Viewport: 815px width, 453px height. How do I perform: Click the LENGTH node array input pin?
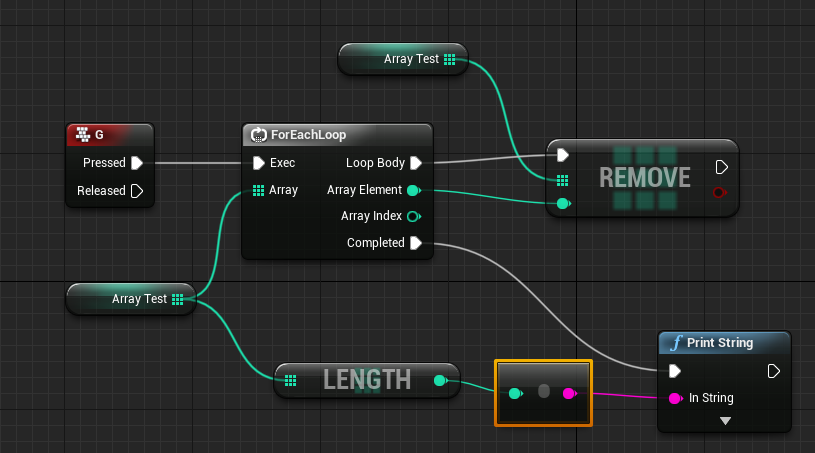click(291, 381)
